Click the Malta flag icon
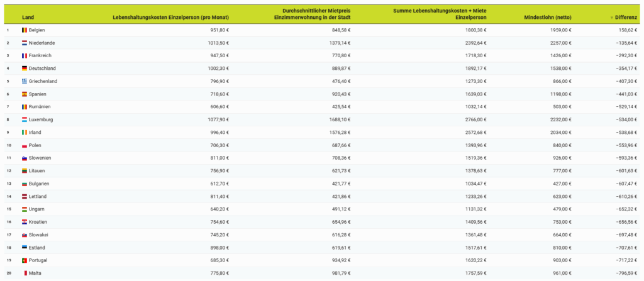 [25, 273]
